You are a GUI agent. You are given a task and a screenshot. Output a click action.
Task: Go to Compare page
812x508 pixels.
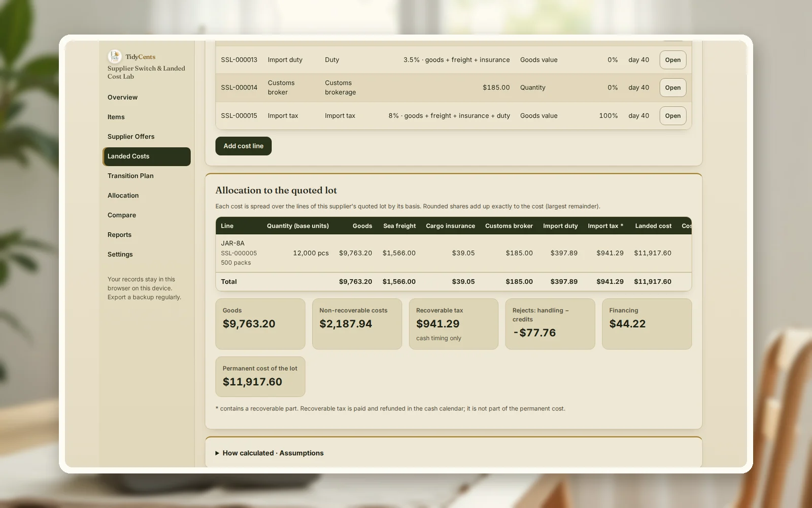146,215
